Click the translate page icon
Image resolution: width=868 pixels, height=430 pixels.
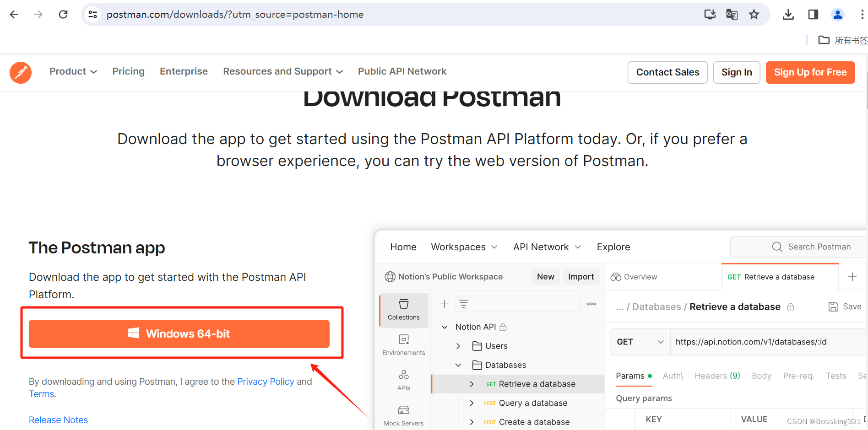point(732,15)
